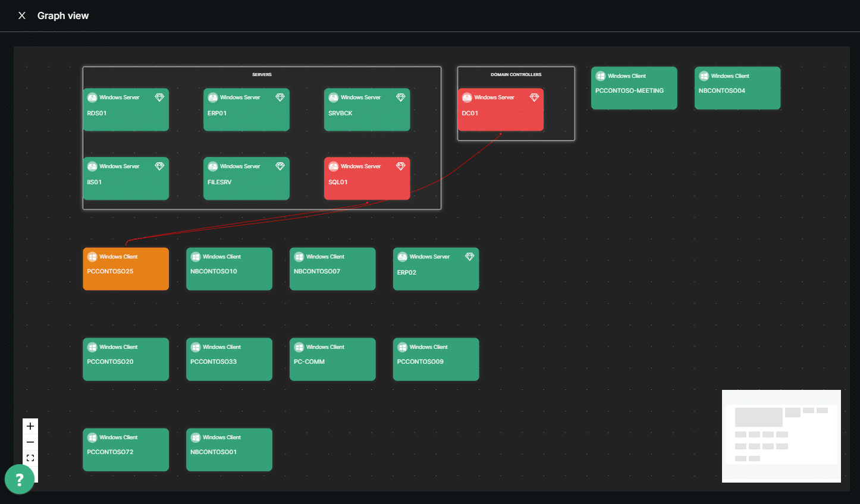Click the diamond icon on DC01 node

point(534,97)
